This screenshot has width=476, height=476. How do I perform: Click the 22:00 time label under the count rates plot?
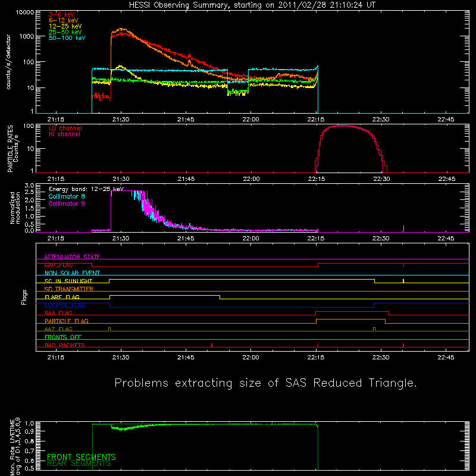click(250, 120)
